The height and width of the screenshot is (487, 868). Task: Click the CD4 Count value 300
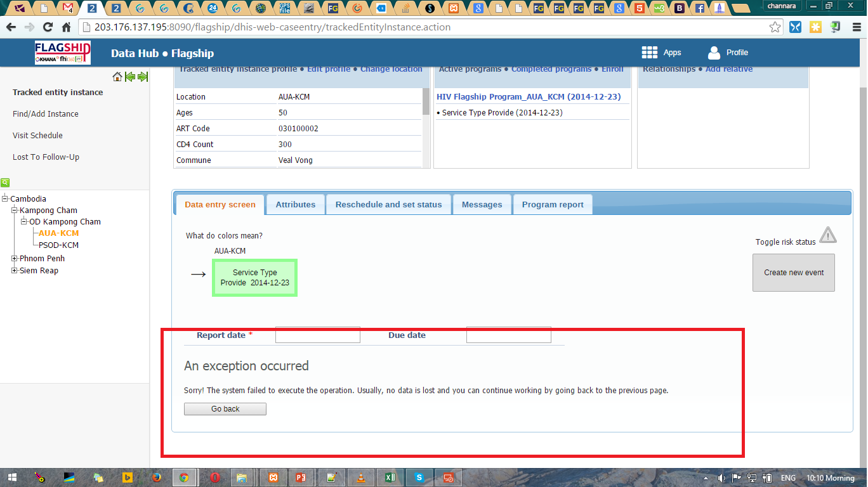click(285, 145)
